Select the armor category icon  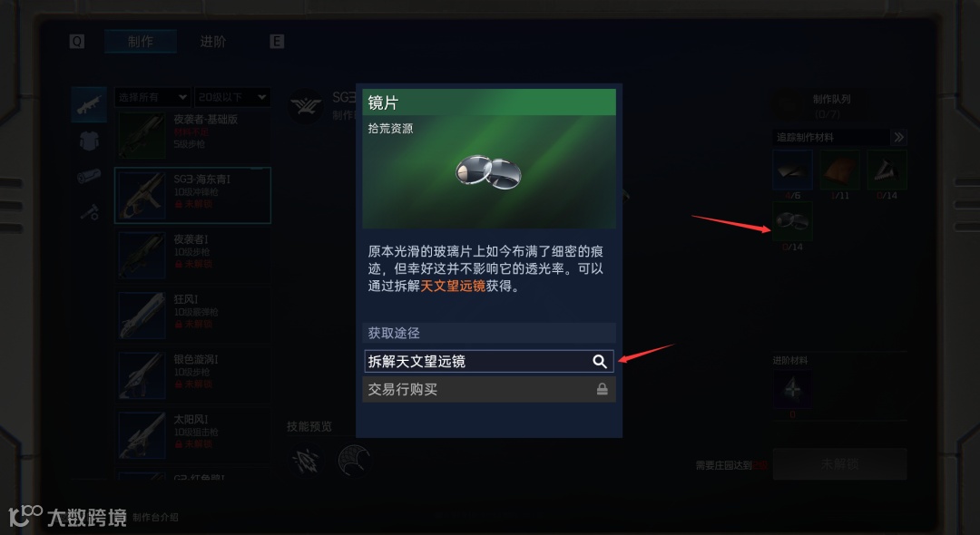(x=89, y=141)
